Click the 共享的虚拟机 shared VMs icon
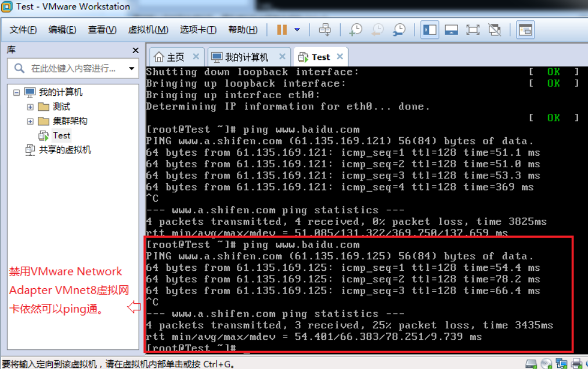This screenshot has height=369, width=588. click(x=30, y=150)
